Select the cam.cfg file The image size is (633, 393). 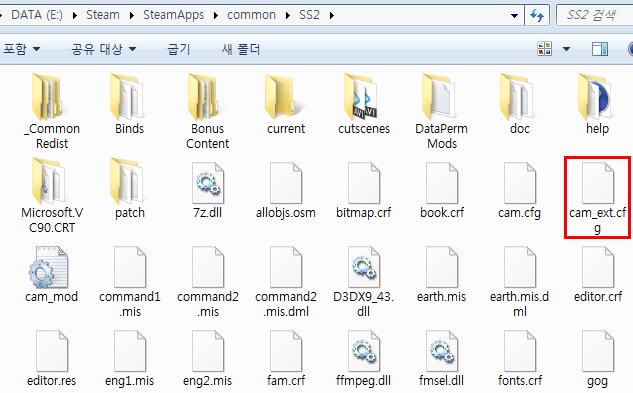tap(520, 191)
